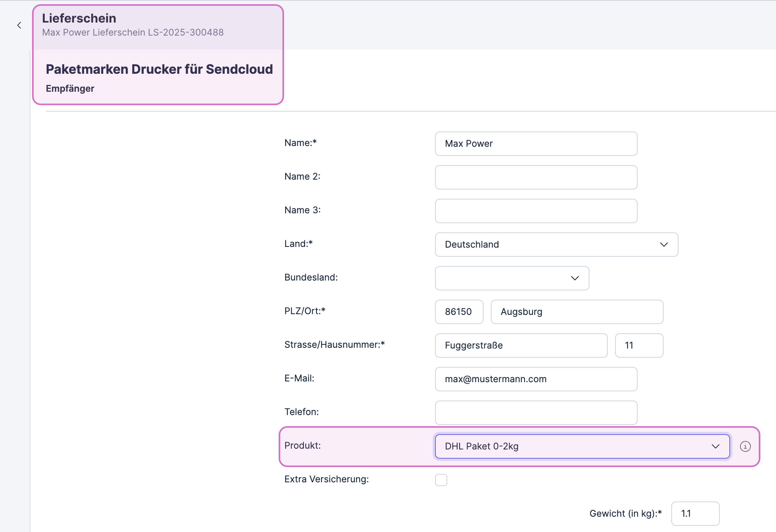This screenshot has height=532, width=776.
Task: Select the Gewicht field containing 1.1
Action: [x=695, y=513]
